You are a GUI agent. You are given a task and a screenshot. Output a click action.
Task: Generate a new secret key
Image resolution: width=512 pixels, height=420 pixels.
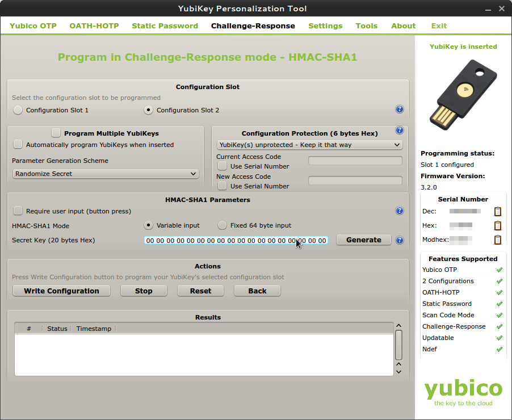click(x=363, y=240)
